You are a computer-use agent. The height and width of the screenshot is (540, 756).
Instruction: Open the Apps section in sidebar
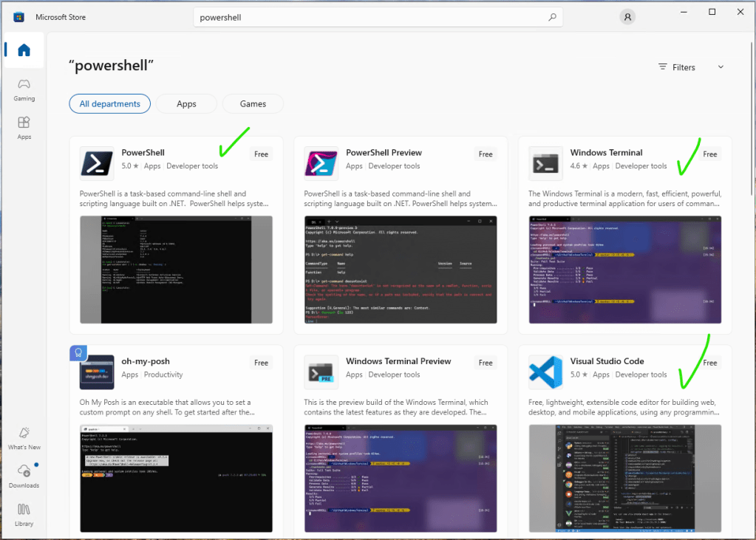point(24,128)
